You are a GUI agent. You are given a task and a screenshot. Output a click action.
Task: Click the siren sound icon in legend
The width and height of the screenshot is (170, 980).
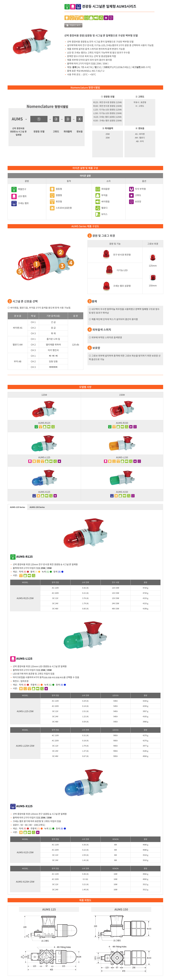click(x=98, y=202)
